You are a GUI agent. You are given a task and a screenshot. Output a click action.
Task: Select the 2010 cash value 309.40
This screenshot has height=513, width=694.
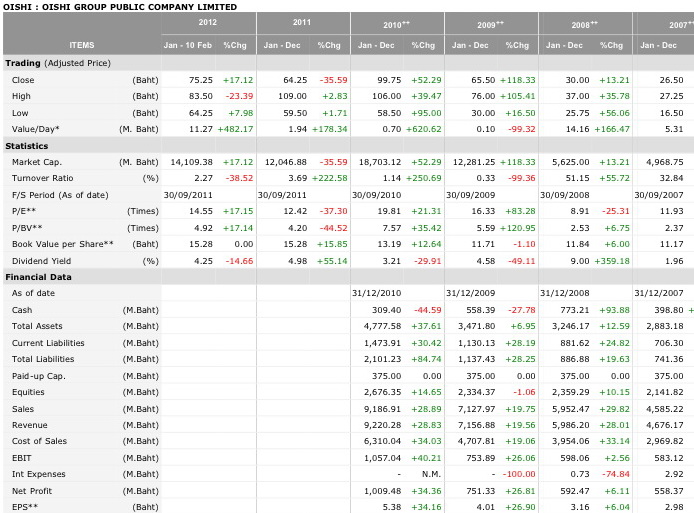[x=386, y=310]
